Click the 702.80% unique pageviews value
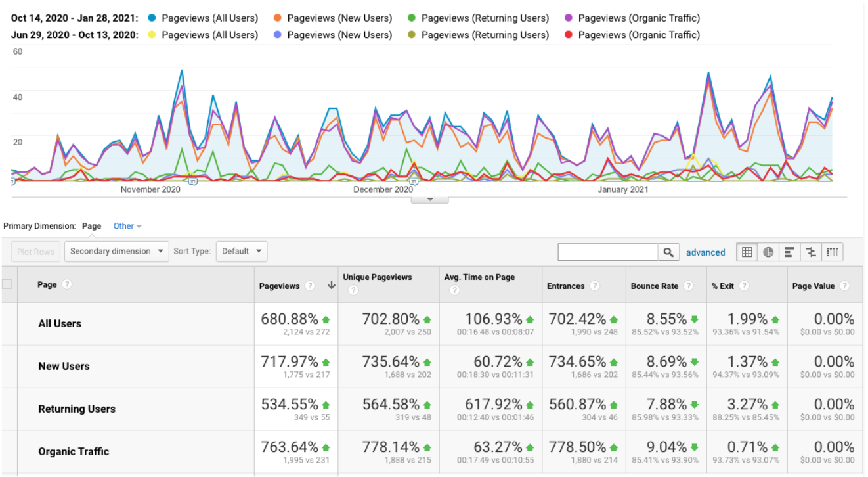 click(391, 319)
